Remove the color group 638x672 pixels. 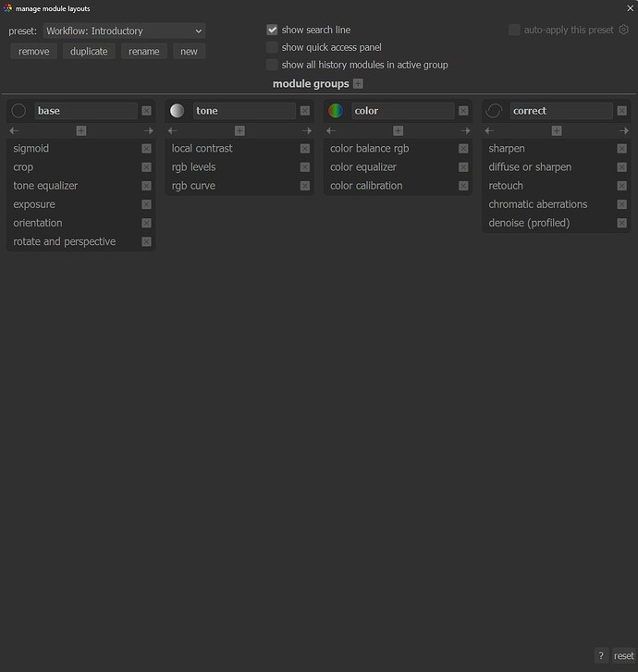pos(463,111)
